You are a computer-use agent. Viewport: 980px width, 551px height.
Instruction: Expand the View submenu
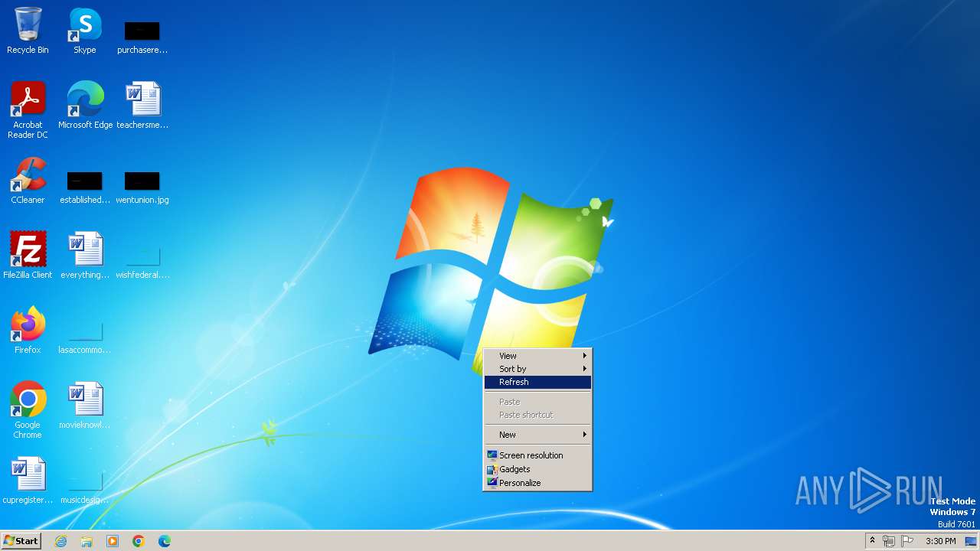pyautogui.click(x=537, y=356)
